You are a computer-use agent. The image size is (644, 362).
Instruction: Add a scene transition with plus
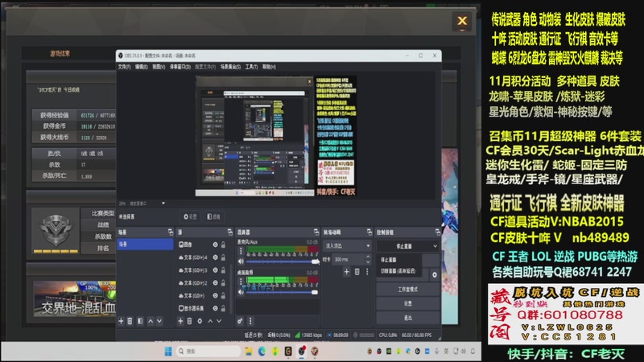[347, 272]
